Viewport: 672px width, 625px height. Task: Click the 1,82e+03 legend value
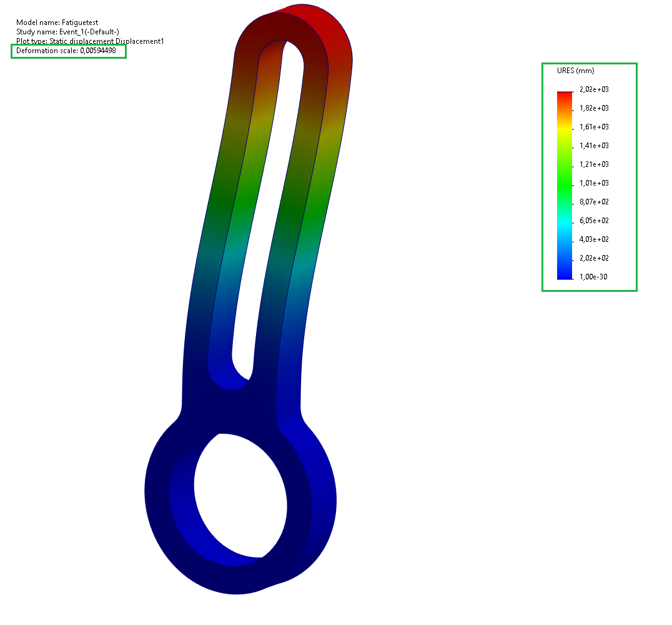(594, 108)
